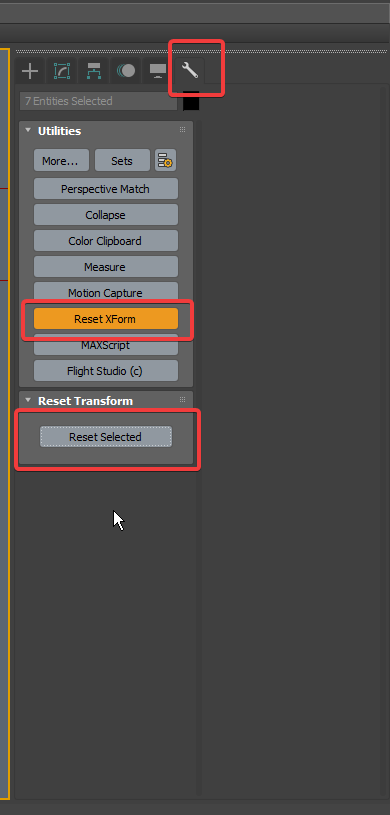Open the Motion Capture utility
390x815 pixels.
pyautogui.click(x=106, y=292)
